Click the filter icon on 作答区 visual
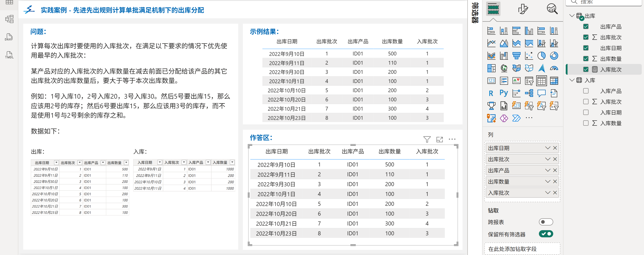 [x=427, y=139]
